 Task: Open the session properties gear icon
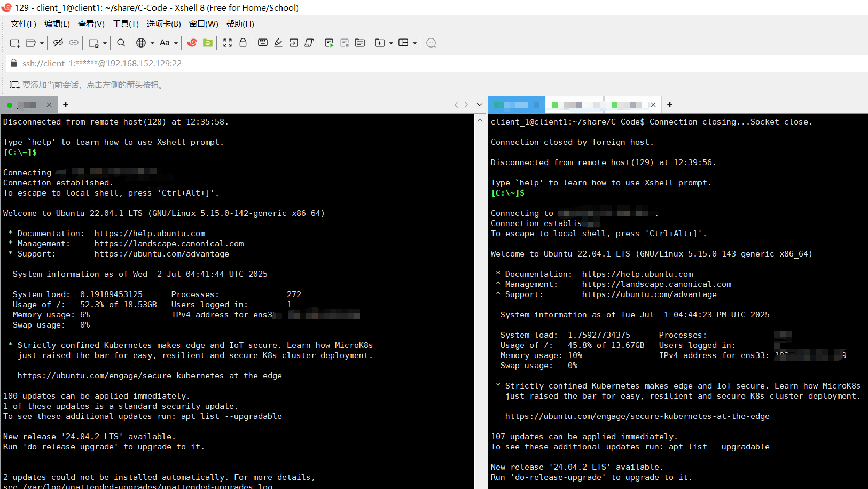93,43
